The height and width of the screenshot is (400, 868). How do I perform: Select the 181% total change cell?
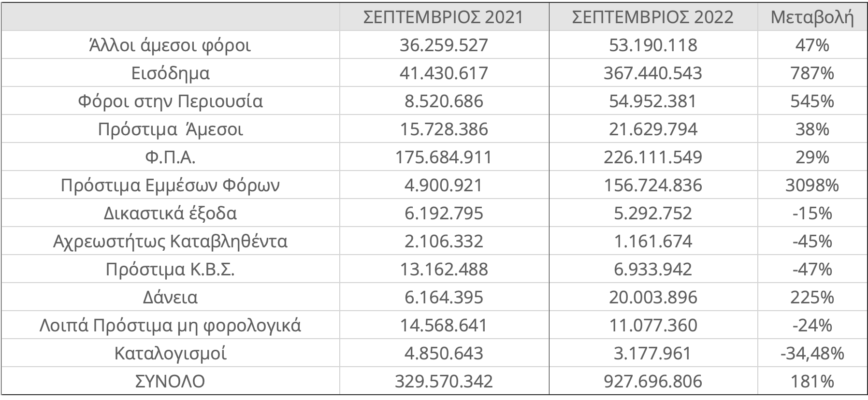pos(812,381)
